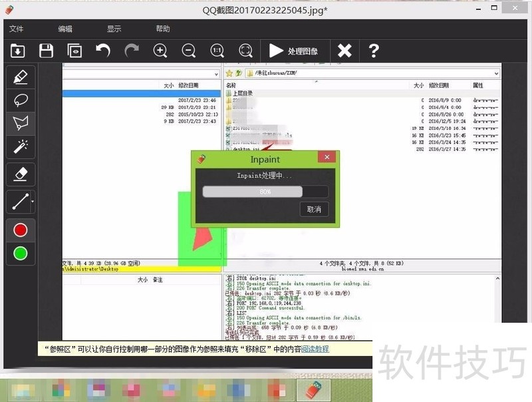
Task: Show the original image with the eye preview icon
Action: click(x=74, y=51)
